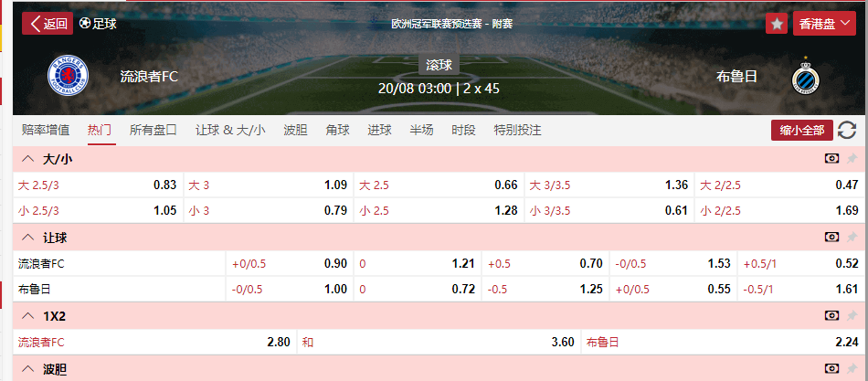Switch to the 赔率增值 tab
This screenshot has height=381, width=868.
tap(46, 130)
